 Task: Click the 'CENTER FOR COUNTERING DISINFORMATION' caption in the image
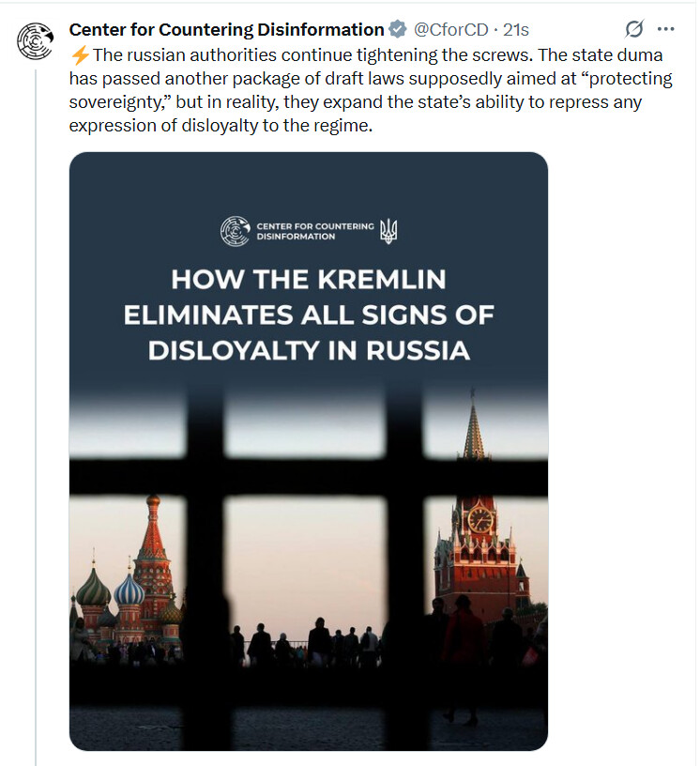(315, 231)
